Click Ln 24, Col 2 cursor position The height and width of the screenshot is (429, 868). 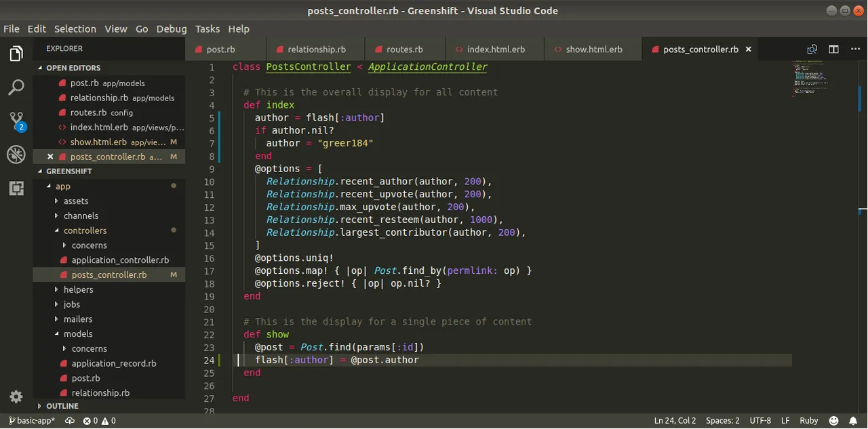click(676, 421)
